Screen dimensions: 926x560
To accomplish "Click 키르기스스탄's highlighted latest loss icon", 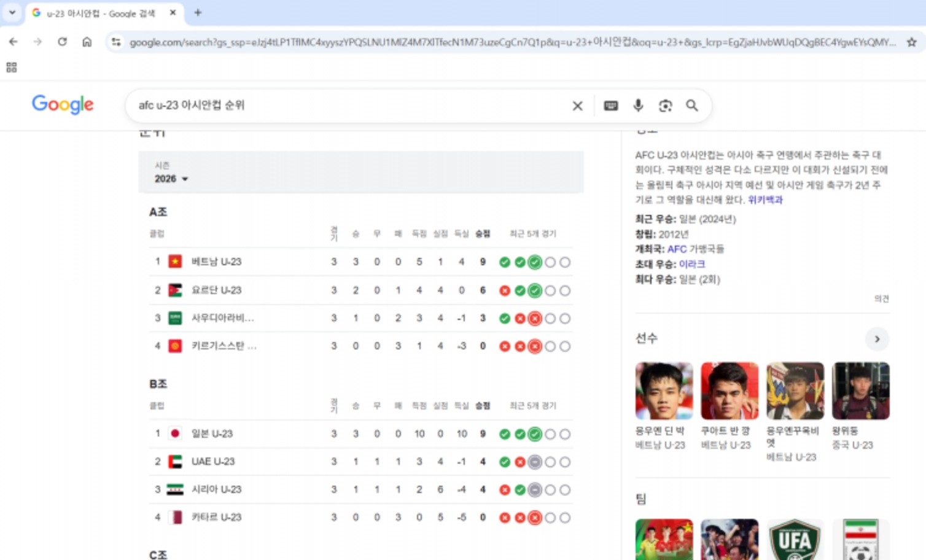I will (535, 346).
